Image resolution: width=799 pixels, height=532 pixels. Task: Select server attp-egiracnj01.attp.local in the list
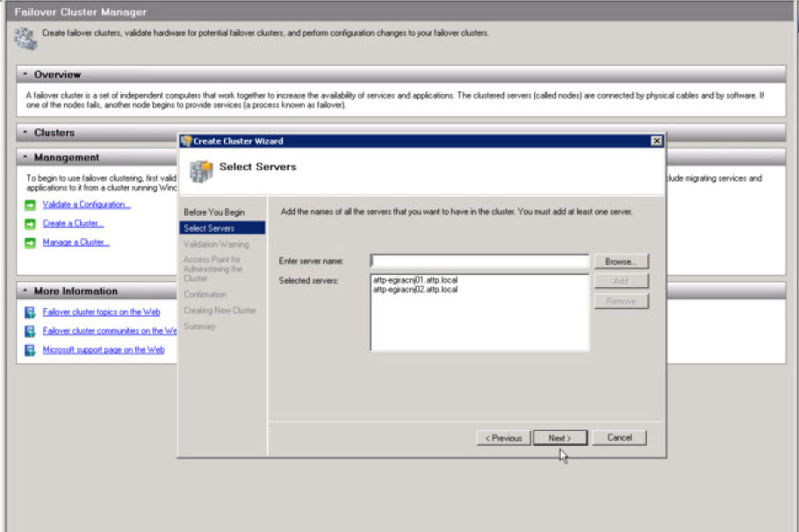[x=415, y=280]
